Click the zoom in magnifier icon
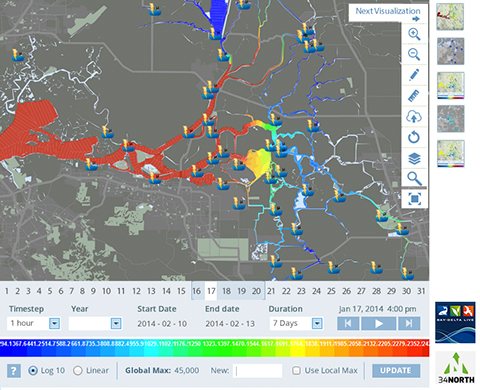This screenshot has height=390, width=480. tap(414, 34)
